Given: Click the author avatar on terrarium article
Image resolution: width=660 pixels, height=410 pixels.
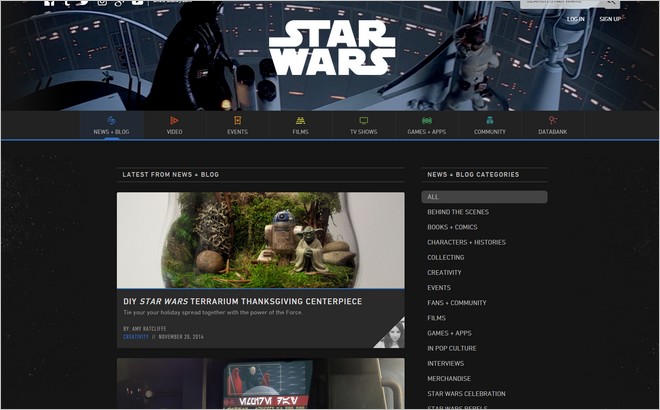Looking at the screenshot, I should pyautogui.click(x=390, y=333).
